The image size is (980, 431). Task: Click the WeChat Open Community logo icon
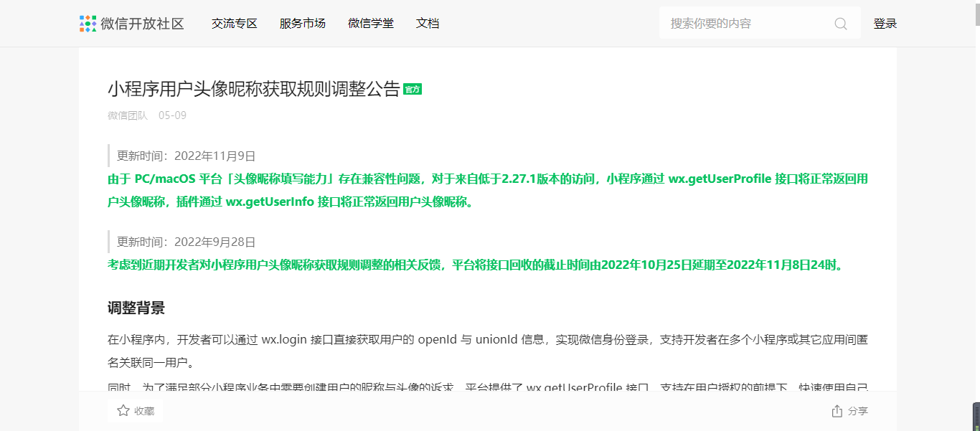pos(88,24)
